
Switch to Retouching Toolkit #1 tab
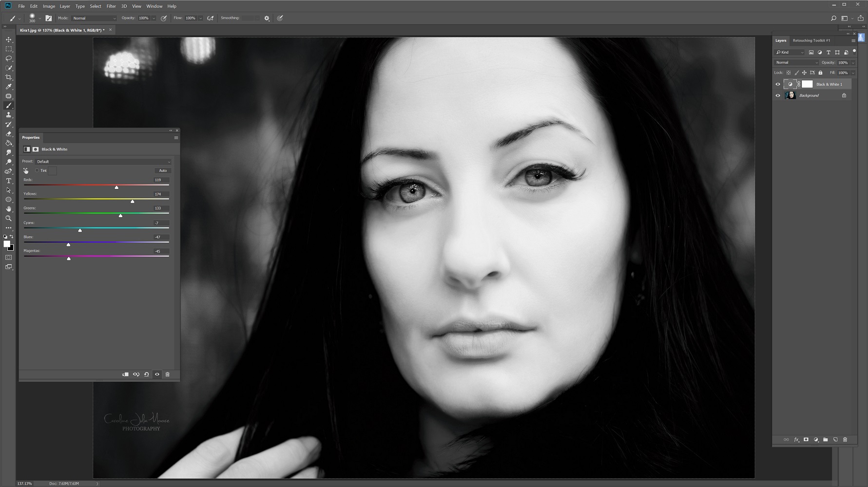(811, 40)
